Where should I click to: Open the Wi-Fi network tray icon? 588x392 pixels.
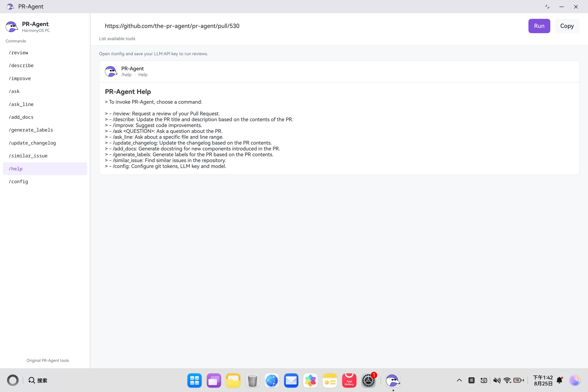click(507, 380)
